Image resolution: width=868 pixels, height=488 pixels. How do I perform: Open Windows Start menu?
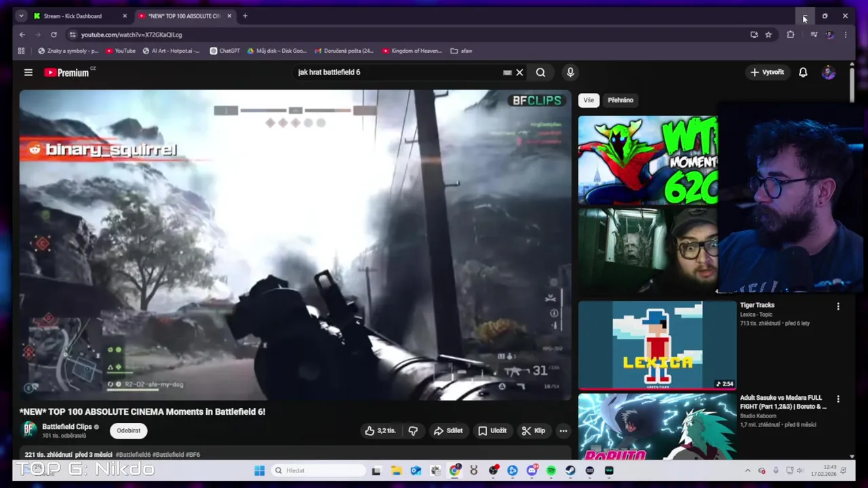coord(259,470)
